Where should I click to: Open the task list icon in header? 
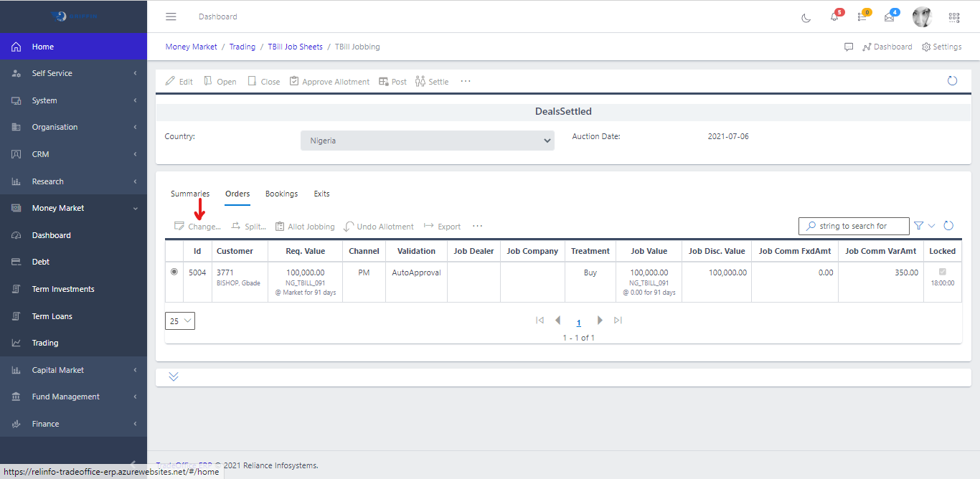pyautogui.click(x=862, y=17)
